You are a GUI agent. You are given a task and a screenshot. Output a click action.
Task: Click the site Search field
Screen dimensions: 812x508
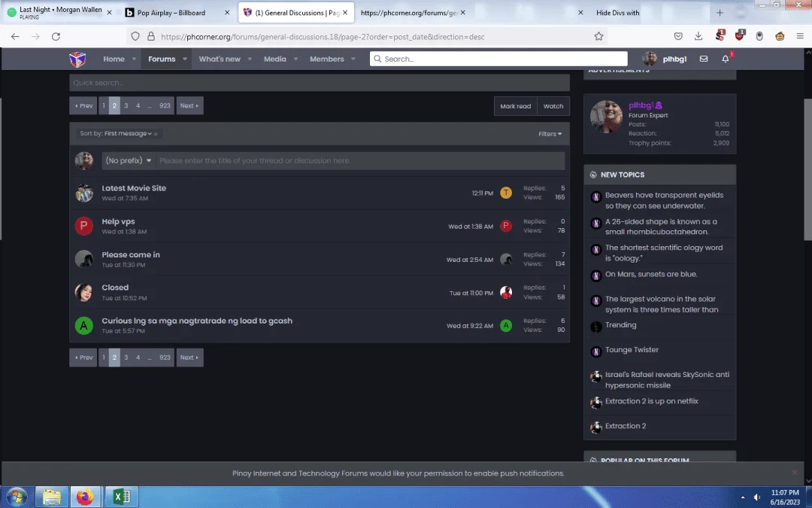[x=498, y=59]
